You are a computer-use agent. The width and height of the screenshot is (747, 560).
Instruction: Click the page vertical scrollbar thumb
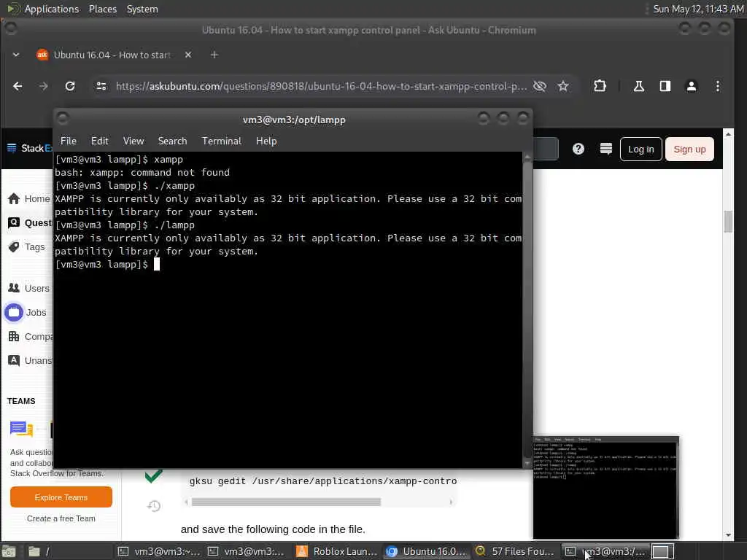(727, 222)
